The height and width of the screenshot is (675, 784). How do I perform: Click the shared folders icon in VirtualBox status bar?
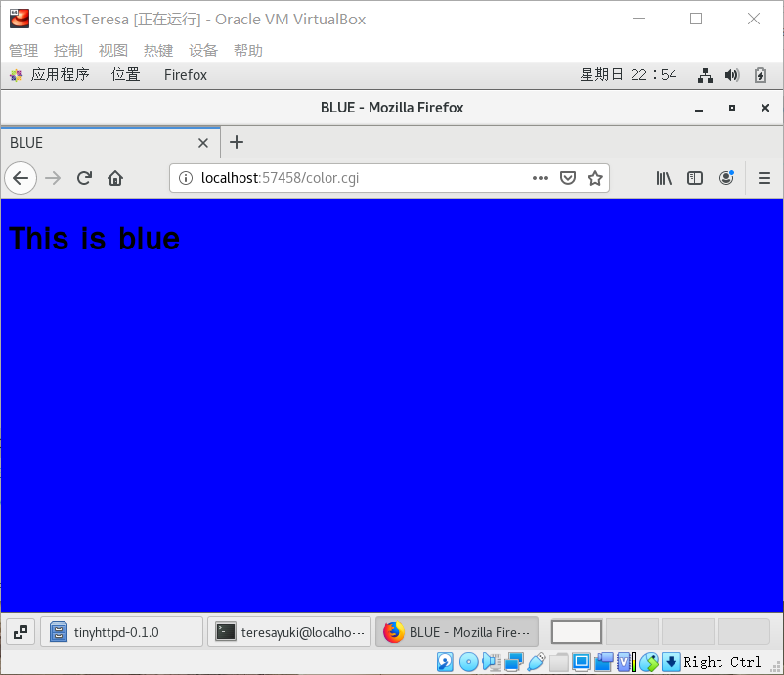(x=558, y=662)
